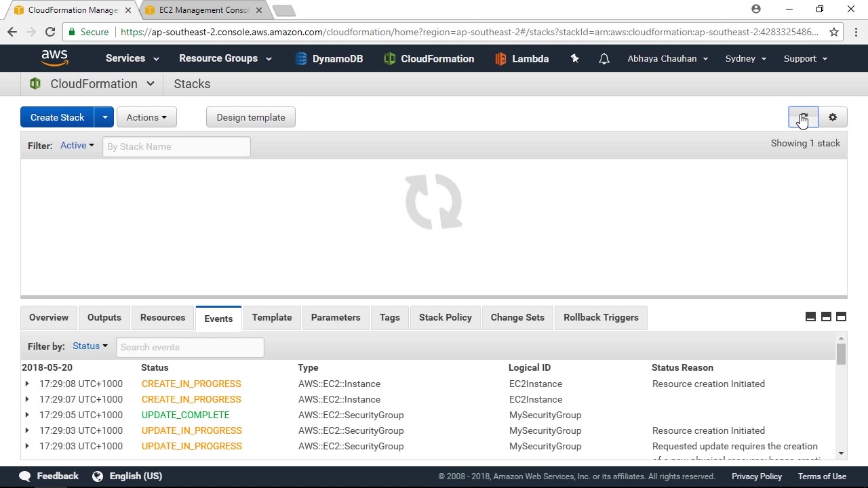Open the Create Stack split-button arrow
This screenshot has width=868, height=488.
pyautogui.click(x=104, y=117)
